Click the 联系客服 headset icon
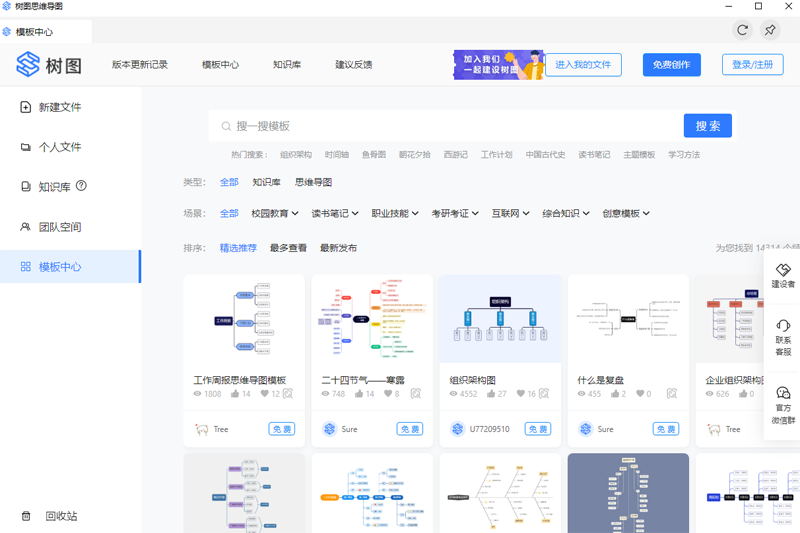The image size is (800, 533). pyautogui.click(x=783, y=326)
